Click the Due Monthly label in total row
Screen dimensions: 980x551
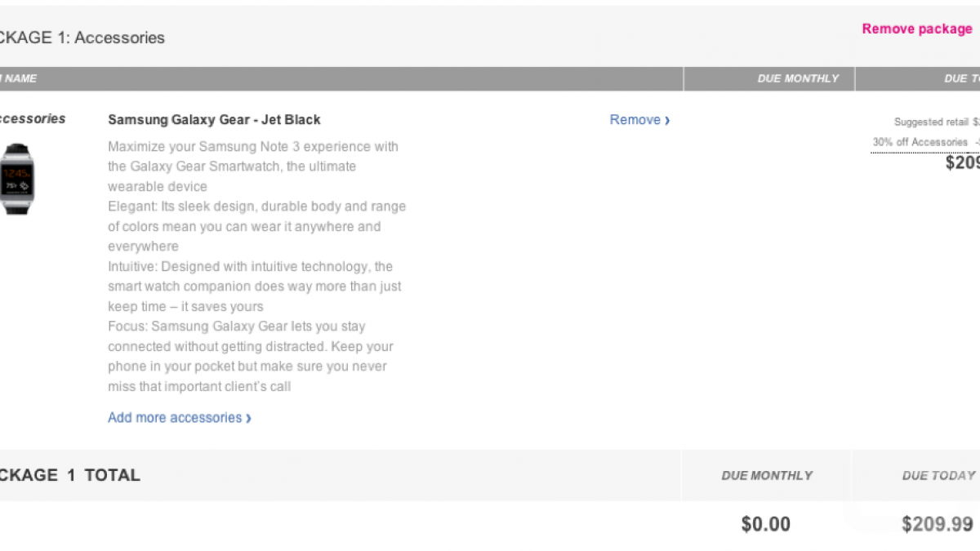click(767, 475)
